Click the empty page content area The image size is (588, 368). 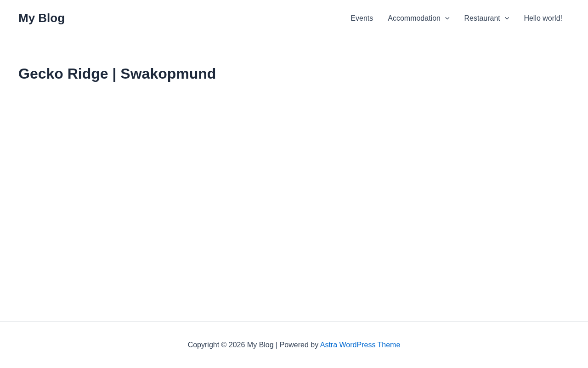click(x=294, y=202)
